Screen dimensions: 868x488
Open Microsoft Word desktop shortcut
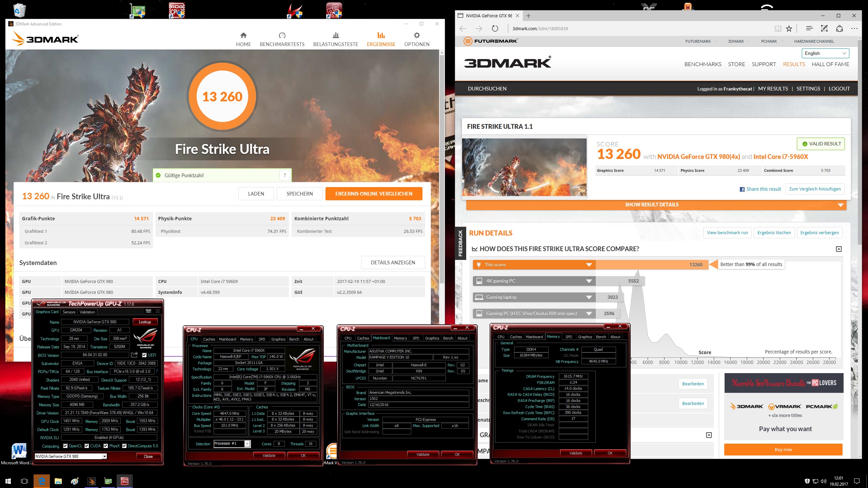(x=19, y=454)
